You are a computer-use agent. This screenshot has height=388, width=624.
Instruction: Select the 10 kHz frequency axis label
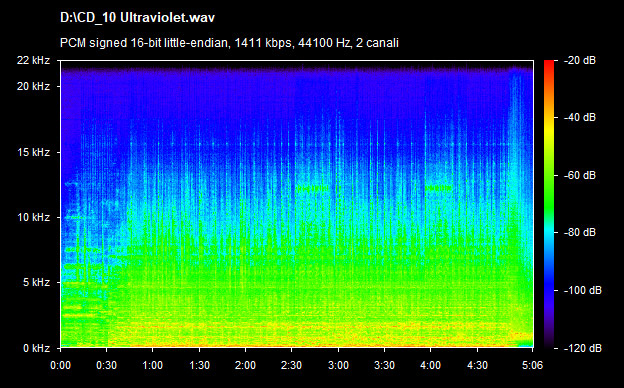pyautogui.click(x=33, y=218)
